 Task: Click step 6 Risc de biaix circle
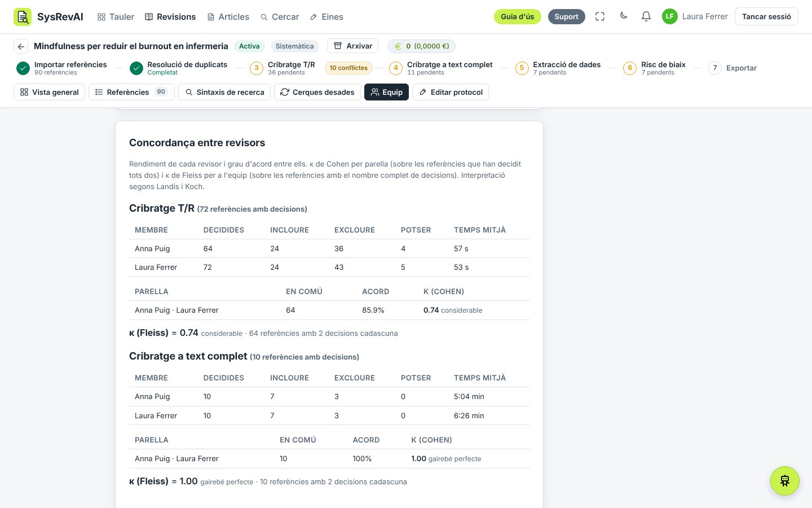coord(630,68)
